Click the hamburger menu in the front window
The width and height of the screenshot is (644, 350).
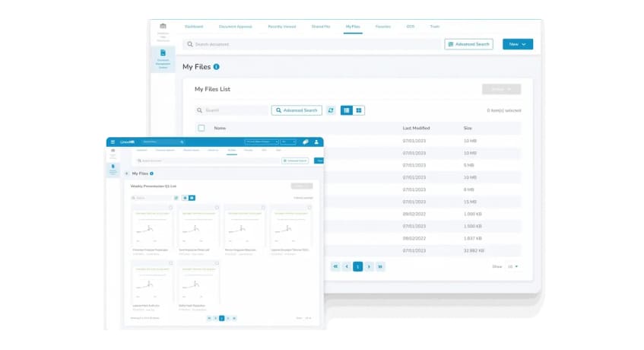point(113,142)
